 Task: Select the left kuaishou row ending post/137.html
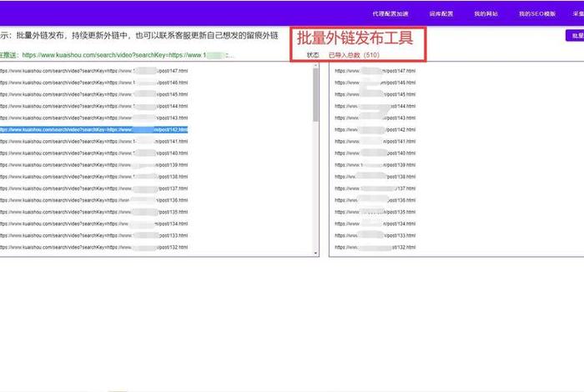[93, 188]
